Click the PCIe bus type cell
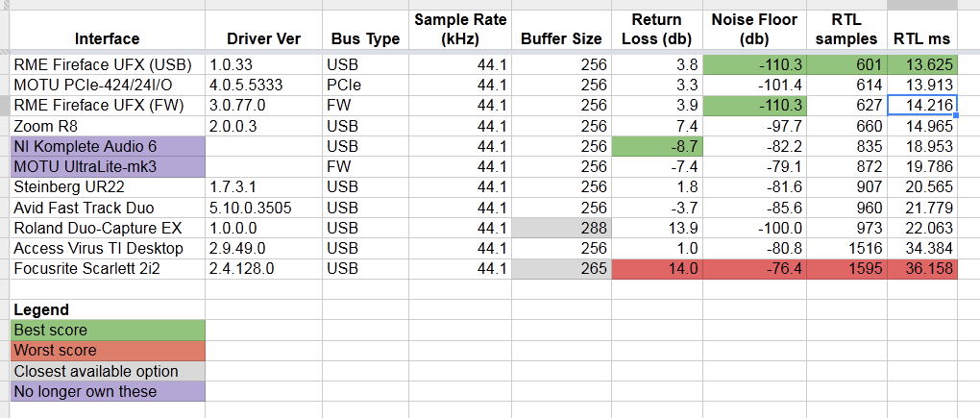 coord(365,86)
